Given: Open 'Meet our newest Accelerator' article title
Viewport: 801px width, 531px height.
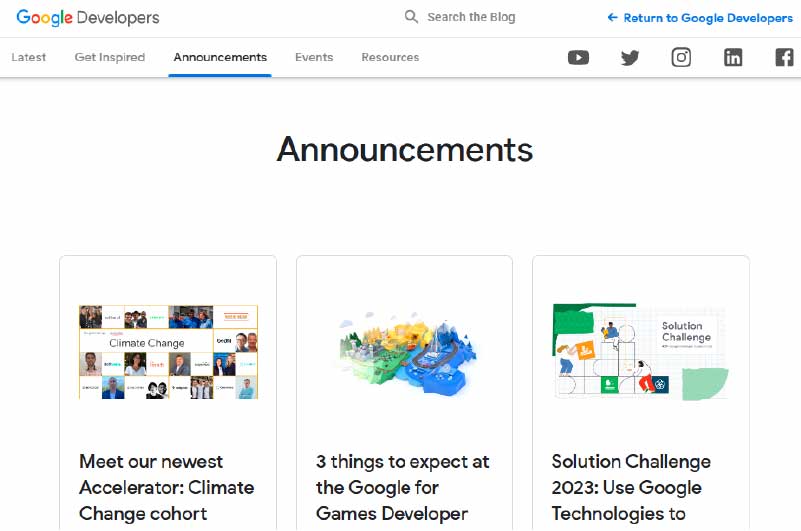Looking at the screenshot, I should tap(167, 488).
